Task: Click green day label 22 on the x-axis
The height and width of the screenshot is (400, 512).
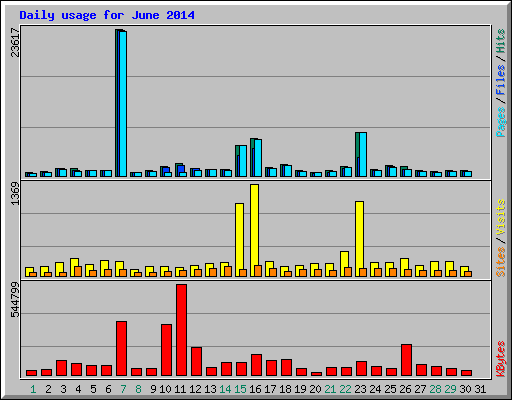Action: [345, 389]
